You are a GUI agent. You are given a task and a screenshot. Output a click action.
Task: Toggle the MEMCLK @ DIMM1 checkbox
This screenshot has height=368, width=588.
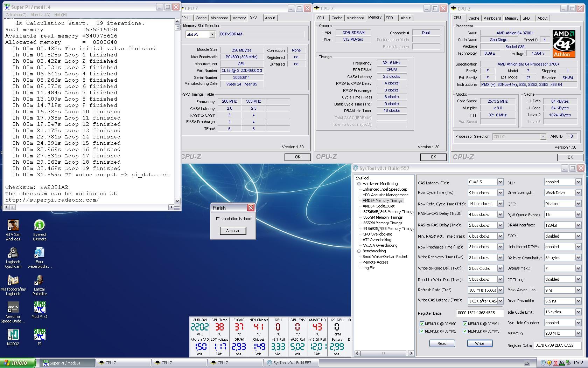coord(465,324)
